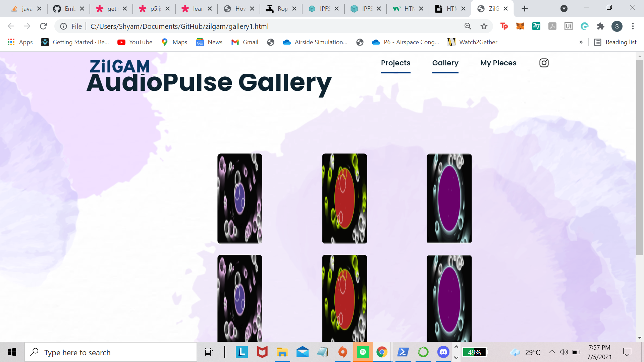Open the YouTube bookmark

click(135, 42)
